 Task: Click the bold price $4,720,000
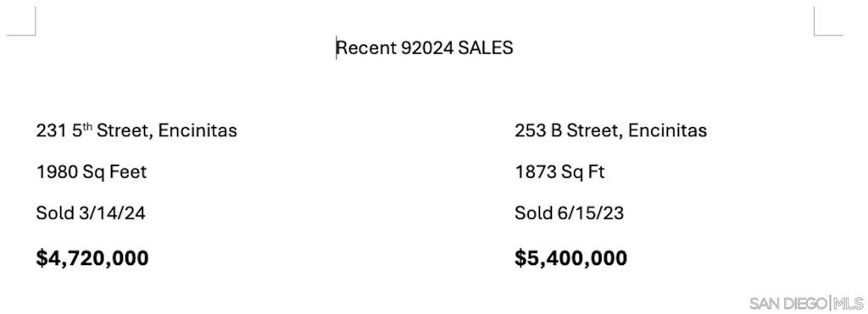[92, 258]
